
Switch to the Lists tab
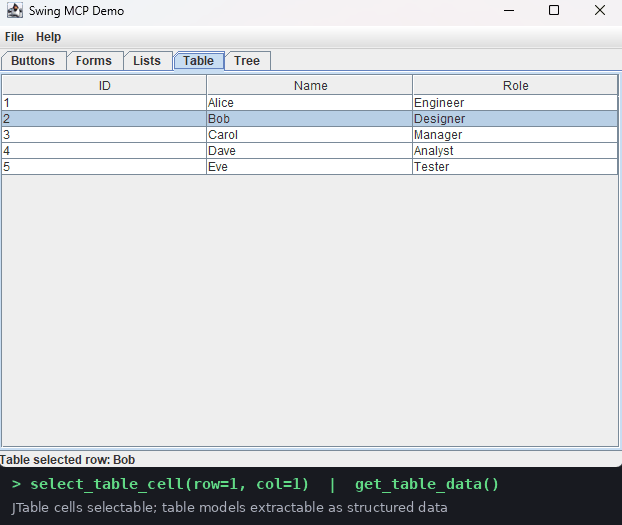click(147, 61)
